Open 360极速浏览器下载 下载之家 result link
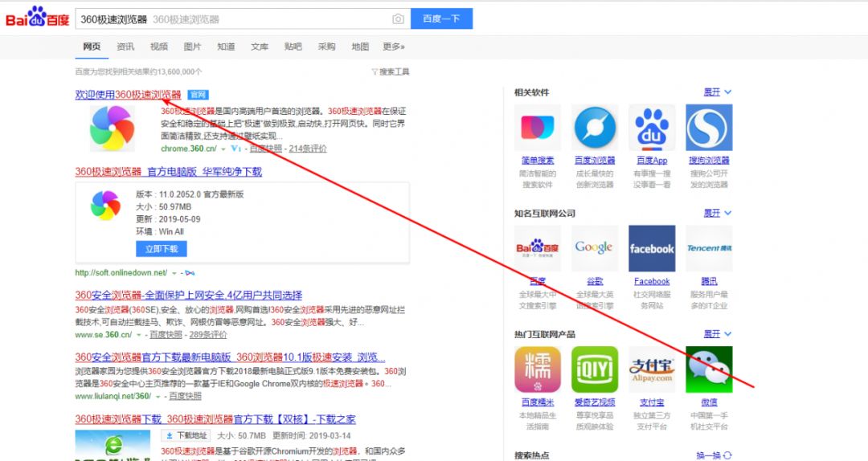Screen dimensions: 868x461 [x=216, y=419]
